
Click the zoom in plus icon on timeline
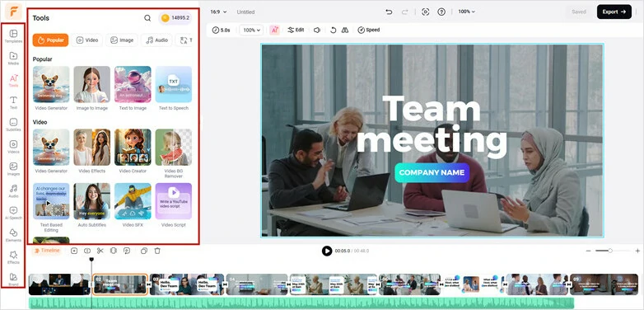click(x=637, y=251)
